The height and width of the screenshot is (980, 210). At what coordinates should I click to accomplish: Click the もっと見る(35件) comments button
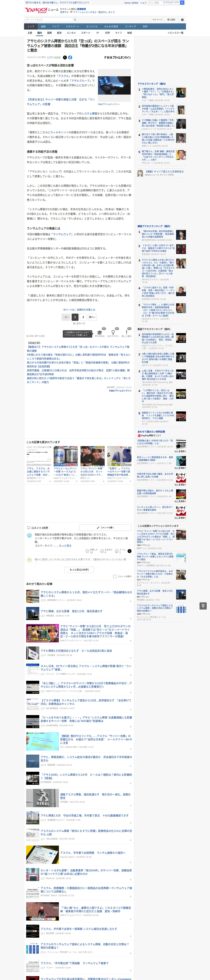[79, 570]
